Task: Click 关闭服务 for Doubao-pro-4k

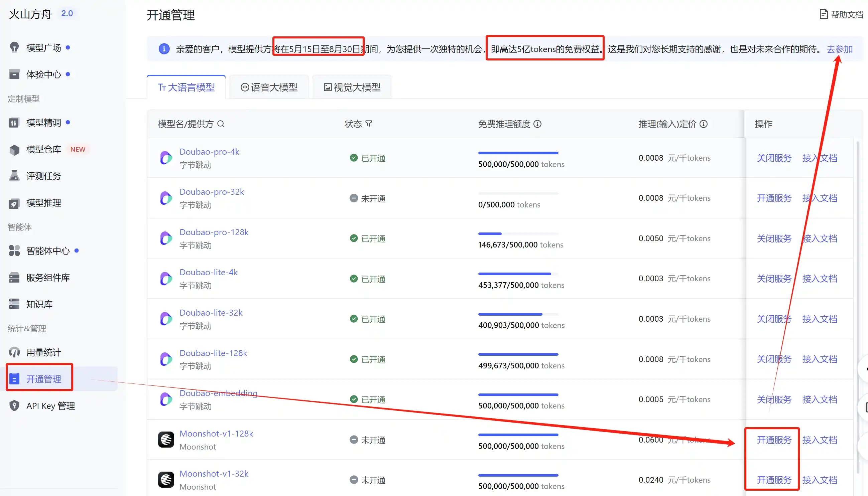Action: 774,158
